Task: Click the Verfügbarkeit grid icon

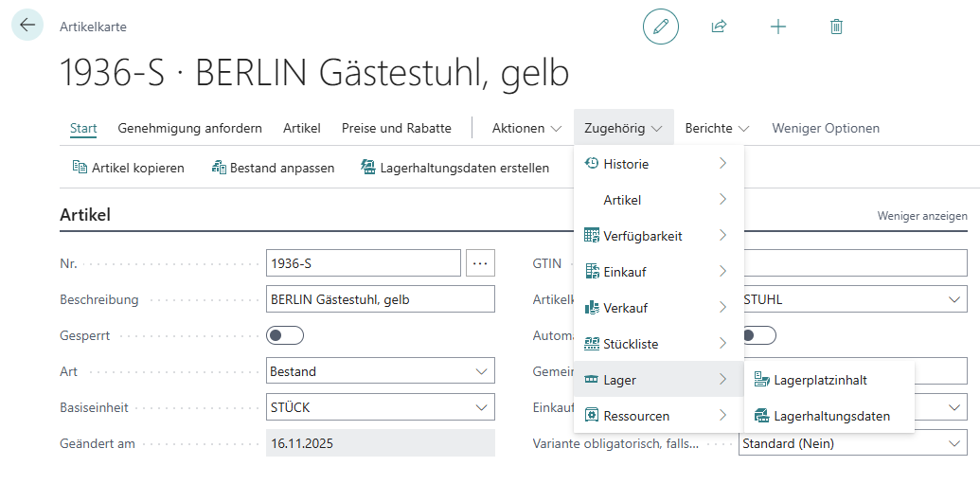Action: click(x=591, y=236)
